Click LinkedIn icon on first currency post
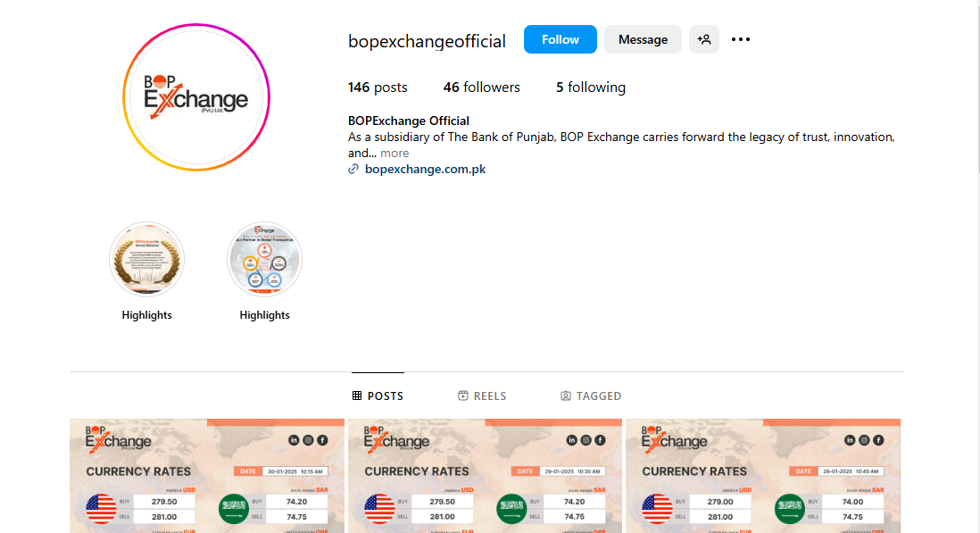 294,440
